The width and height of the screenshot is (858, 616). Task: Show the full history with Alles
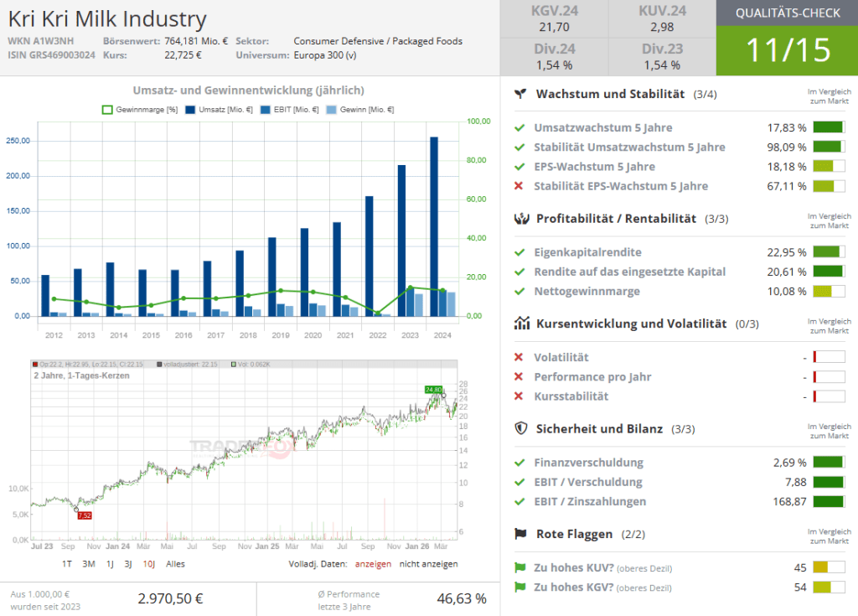click(x=175, y=564)
